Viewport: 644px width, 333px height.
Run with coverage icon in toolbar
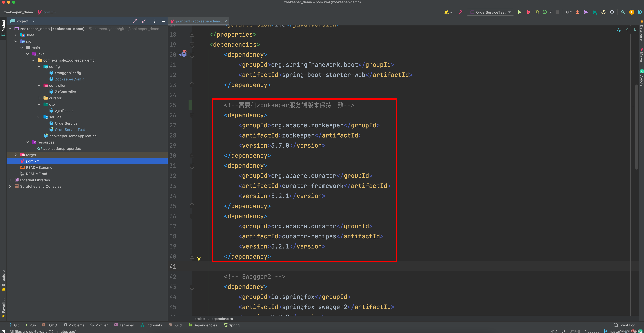click(x=536, y=12)
